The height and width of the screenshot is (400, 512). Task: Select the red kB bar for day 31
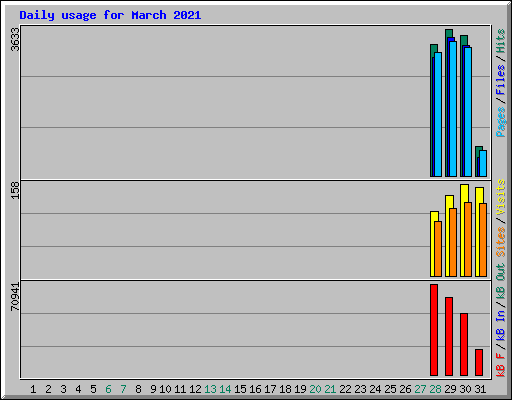click(x=479, y=362)
